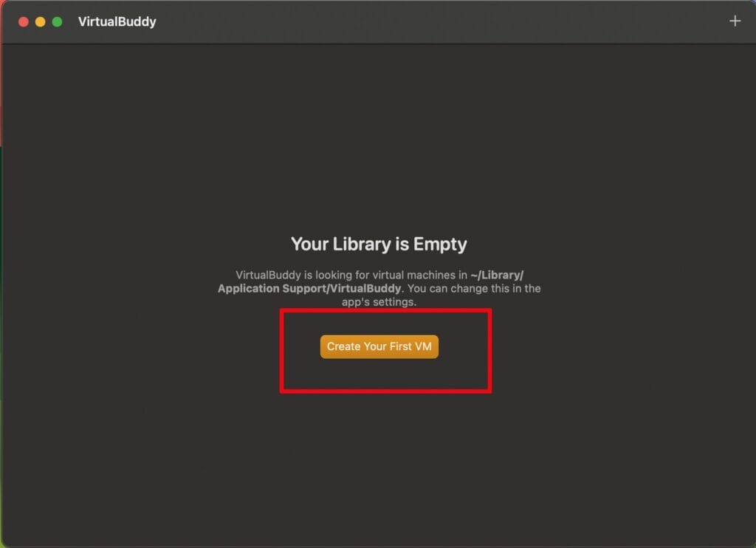756x548 pixels.
Task: Minimize VirtualBuddy using the yellow button
Action: click(x=40, y=21)
